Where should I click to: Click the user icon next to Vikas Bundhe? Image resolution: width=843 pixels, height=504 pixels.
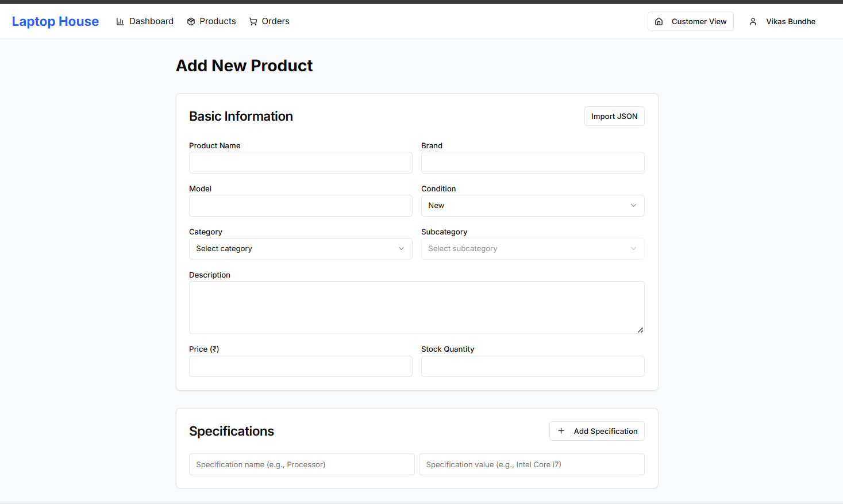[x=753, y=21]
